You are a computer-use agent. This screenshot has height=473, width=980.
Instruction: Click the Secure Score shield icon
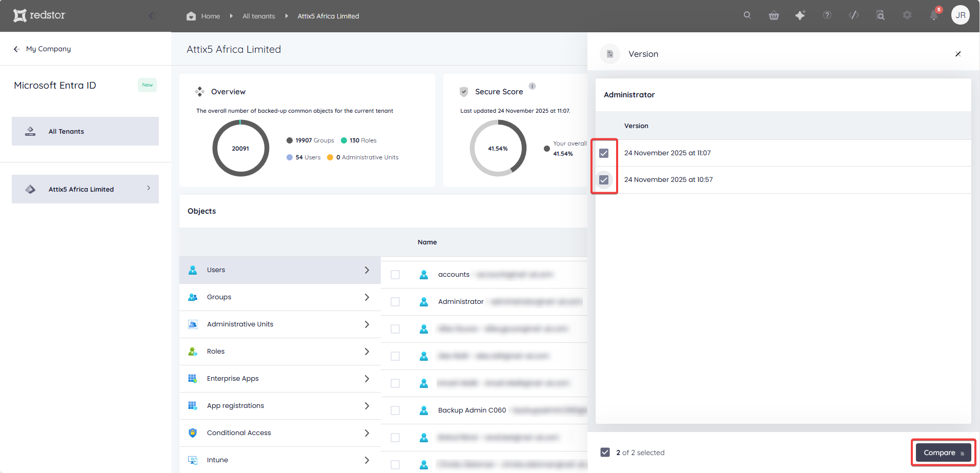pyautogui.click(x=464, y=92)
